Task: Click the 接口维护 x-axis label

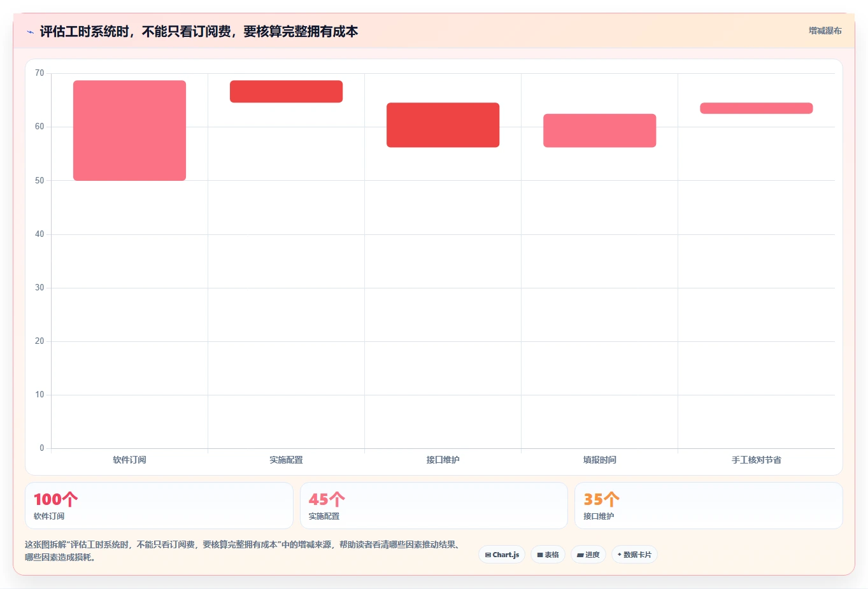Action: (443, 460)
